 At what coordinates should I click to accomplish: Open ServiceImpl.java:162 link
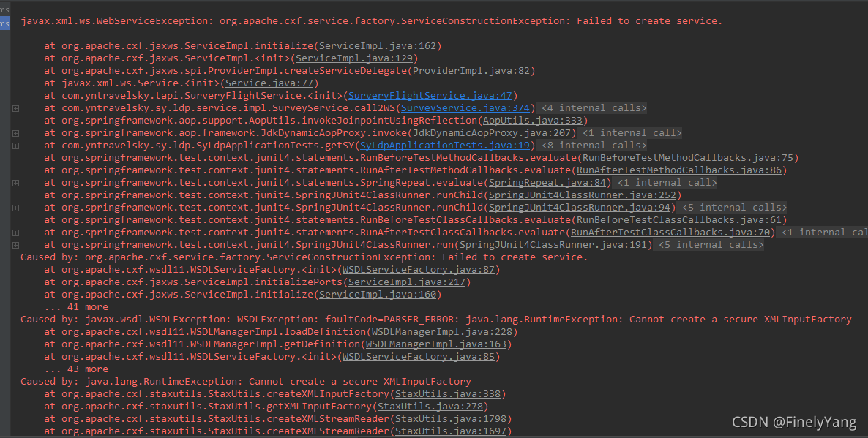click(378, 46)
